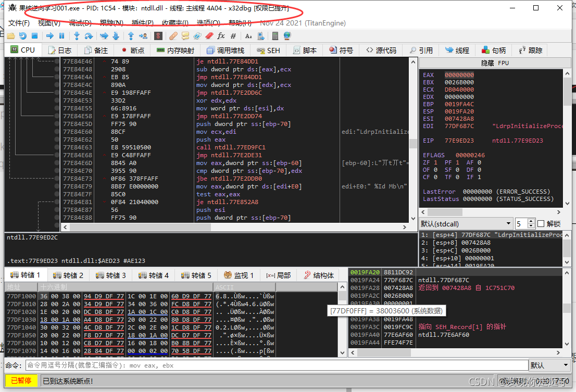
Task: Open the 源代码 source tab
Action: (381, 50)
